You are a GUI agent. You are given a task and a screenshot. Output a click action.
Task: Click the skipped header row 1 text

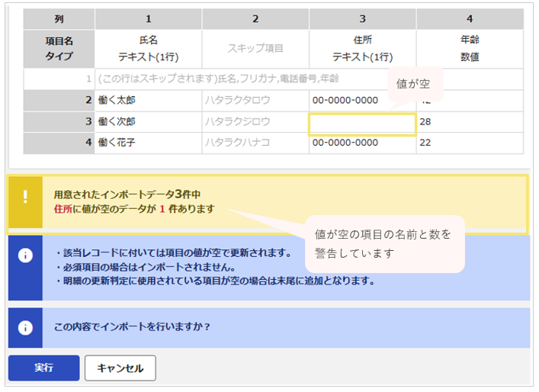(x=218, y=79)
